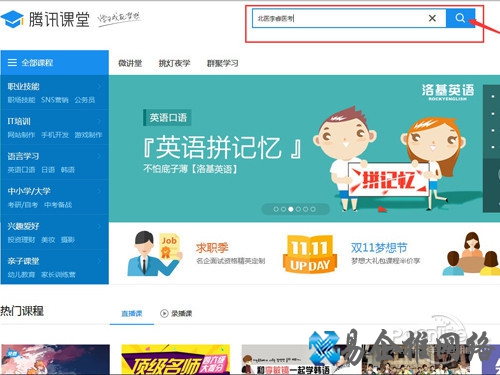Open the 韩语 subcategory link
Image resolution: width=500 pixels, height=375 pixels.
[x=68, y=170]
